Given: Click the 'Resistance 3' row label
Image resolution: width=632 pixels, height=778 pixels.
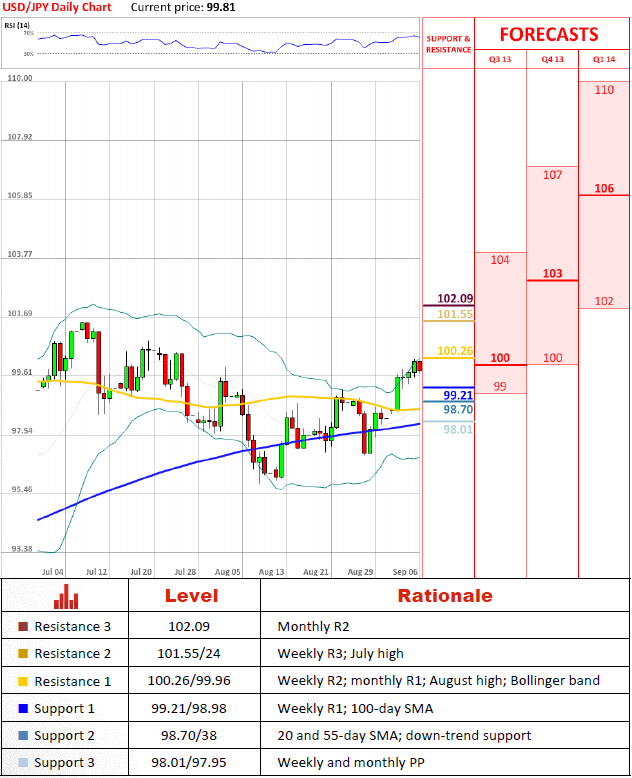Looking at the screenshot, I should coord(72,627).
